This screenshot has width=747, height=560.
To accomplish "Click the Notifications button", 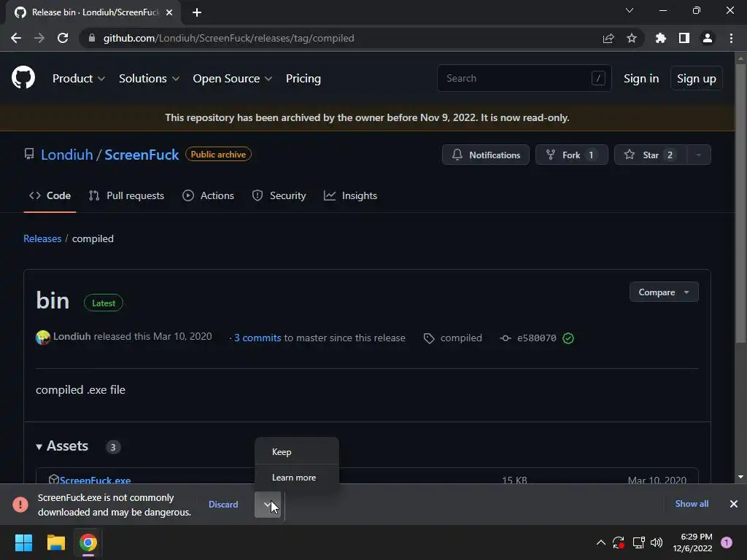I will click(x=485, y=155).
